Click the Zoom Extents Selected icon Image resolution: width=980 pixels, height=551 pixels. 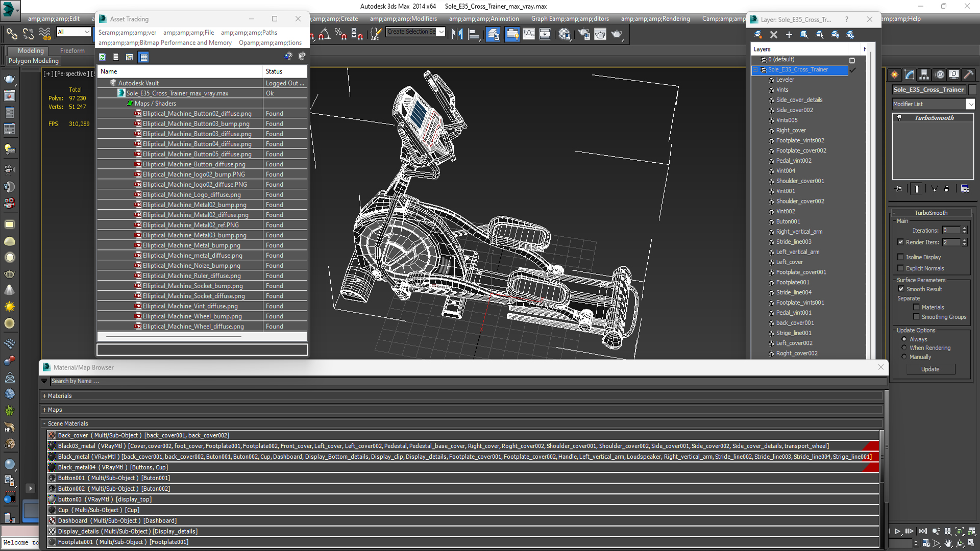tap(960, 531)
